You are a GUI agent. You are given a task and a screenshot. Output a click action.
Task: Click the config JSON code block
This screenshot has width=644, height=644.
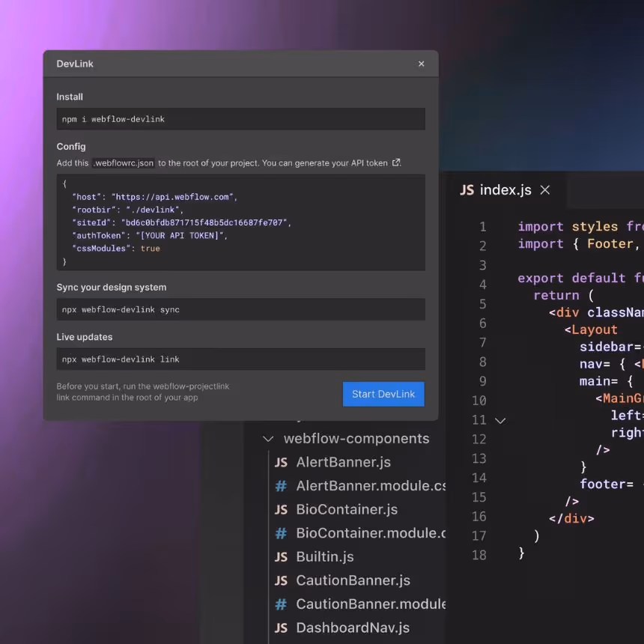tap(240, 222)
